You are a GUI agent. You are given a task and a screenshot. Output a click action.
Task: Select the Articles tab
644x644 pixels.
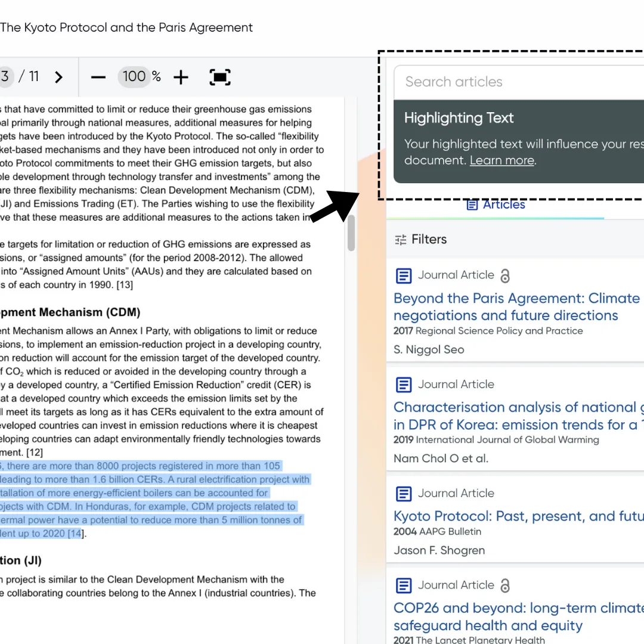496,205
